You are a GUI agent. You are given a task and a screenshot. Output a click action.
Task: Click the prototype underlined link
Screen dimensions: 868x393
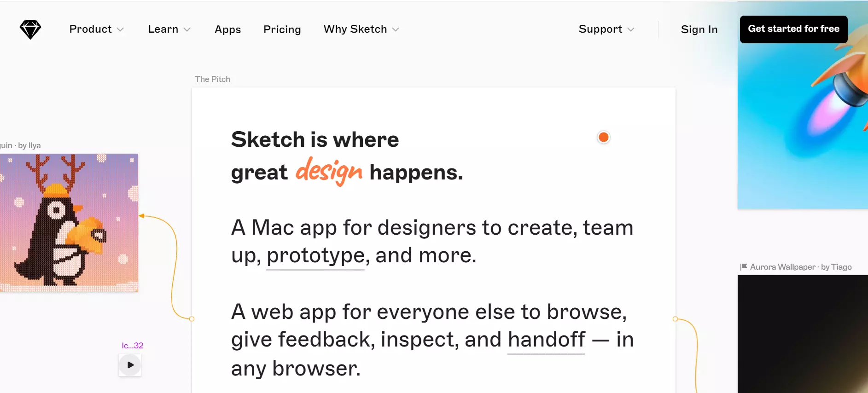pyautogui.click(x=315, y=256)
